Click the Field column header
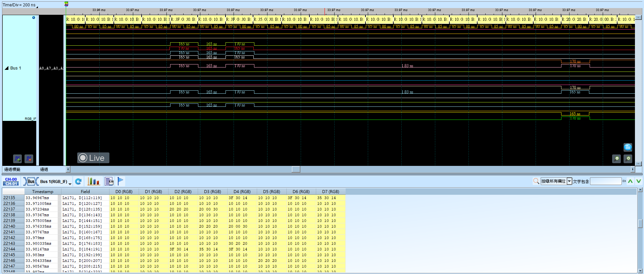The image size is (644, 274). click(x=85, y=192)
